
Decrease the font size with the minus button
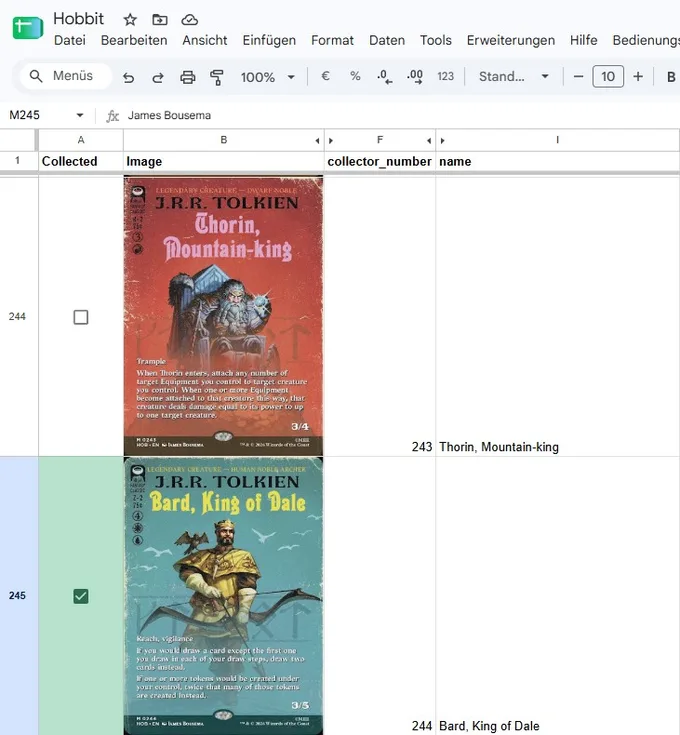point(578,76)
